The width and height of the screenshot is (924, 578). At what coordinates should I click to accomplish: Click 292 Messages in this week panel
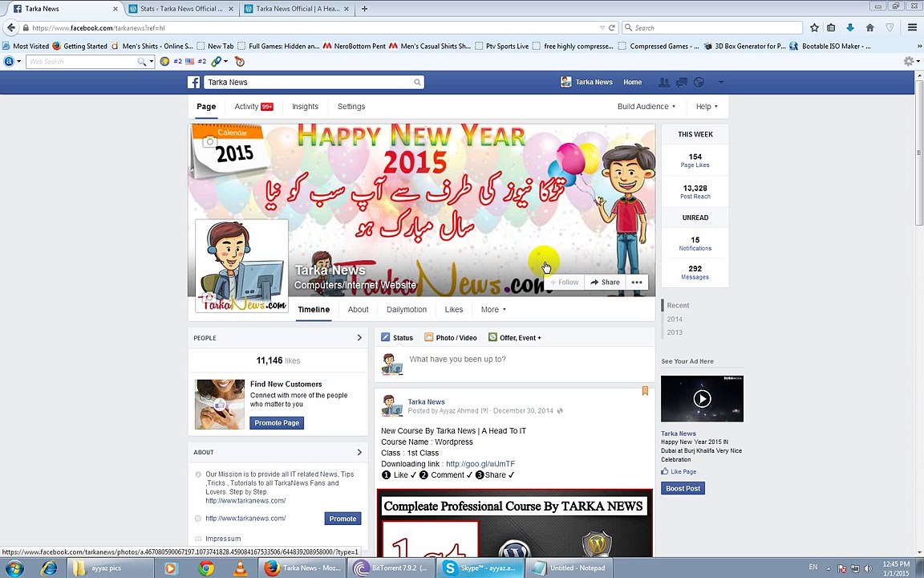click(695, 272)
